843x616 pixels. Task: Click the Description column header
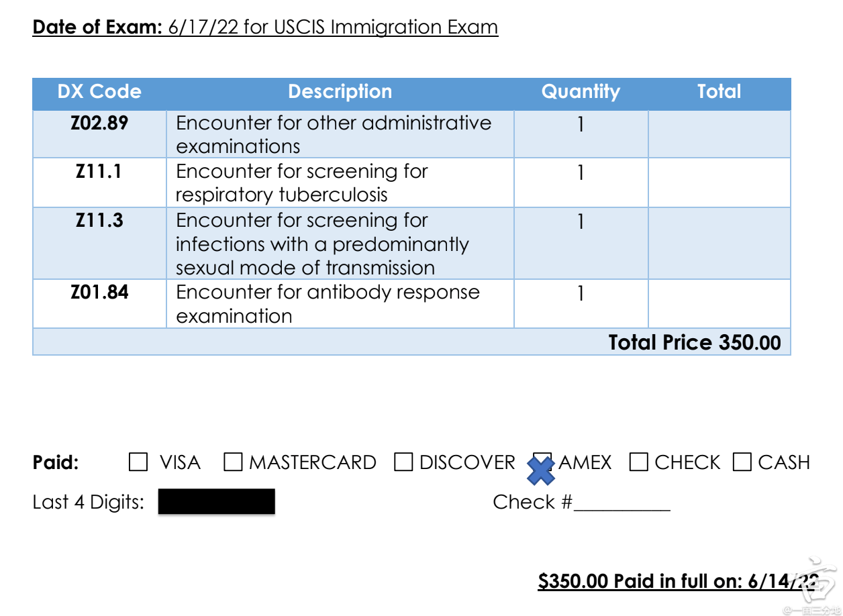[x=340, y=92]
